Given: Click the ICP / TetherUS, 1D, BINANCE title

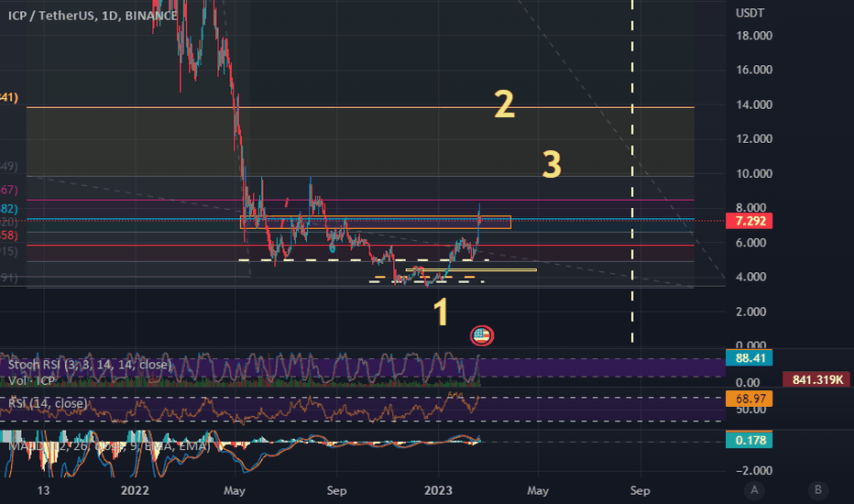Looking at the screenshot, I should click(93, 16).
